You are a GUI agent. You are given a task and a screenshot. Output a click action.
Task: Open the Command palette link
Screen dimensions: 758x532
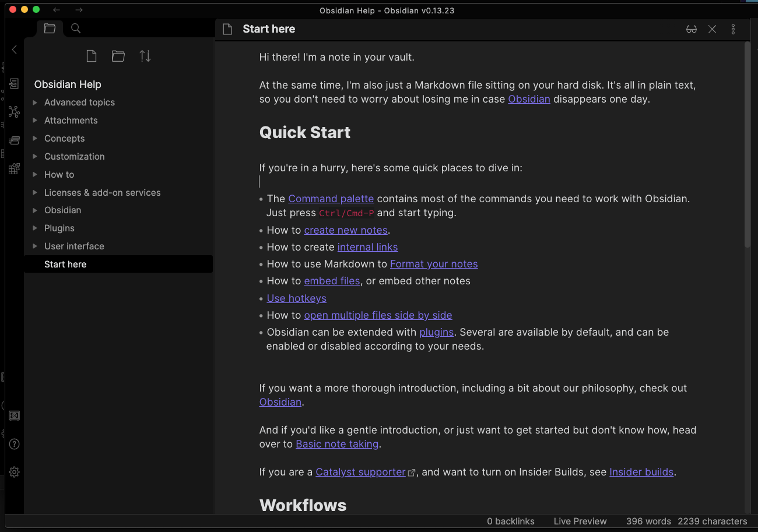click(331, 199)
